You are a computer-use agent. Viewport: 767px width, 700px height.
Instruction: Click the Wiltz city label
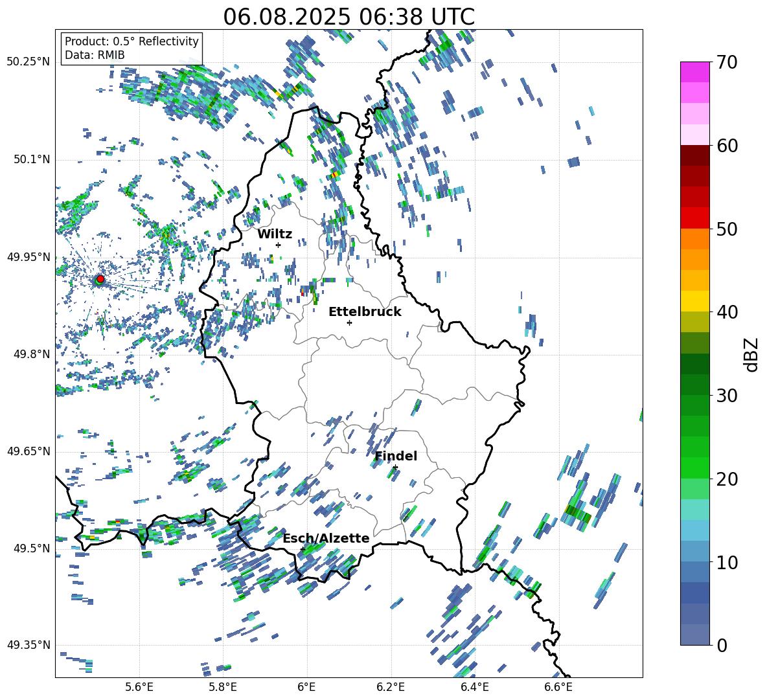[x=275, y=234]
